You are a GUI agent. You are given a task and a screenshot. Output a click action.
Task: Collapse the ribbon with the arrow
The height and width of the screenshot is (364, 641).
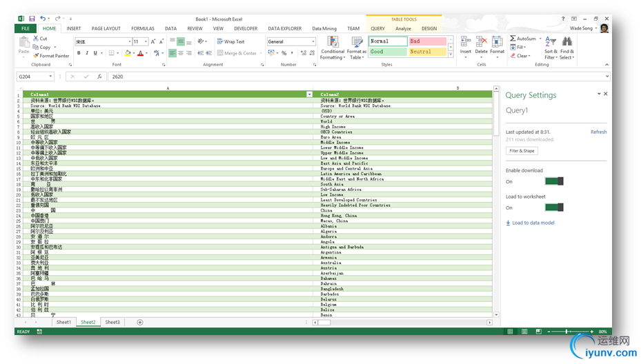(607, 65)
